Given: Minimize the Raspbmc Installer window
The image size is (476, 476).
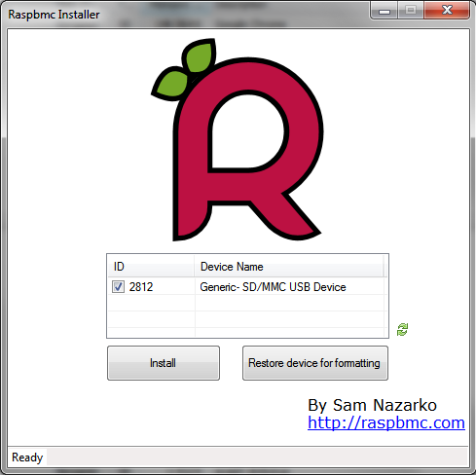Looking at the screenshot, I should pyautogui.click(x=384, y=12).
